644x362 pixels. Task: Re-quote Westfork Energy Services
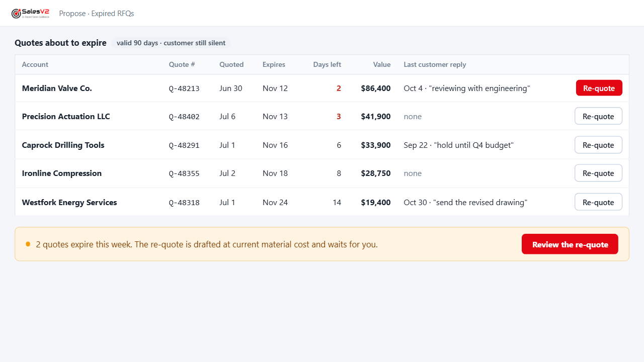tap(598, 202)
